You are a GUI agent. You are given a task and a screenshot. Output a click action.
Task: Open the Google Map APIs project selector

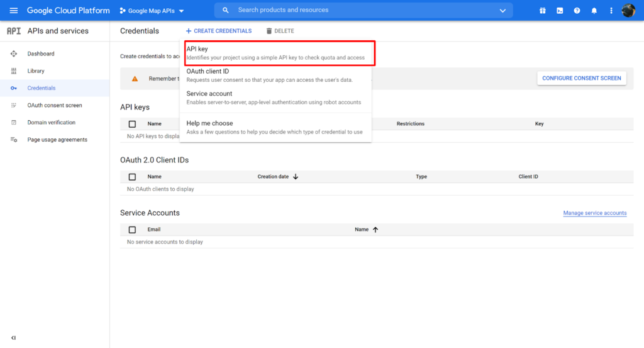(x=152, y=11)
